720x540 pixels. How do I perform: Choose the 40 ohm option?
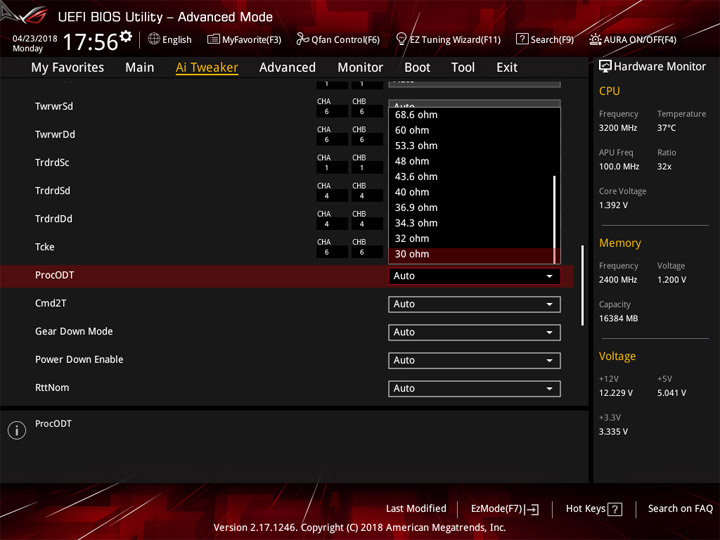[x=471, y=192]
